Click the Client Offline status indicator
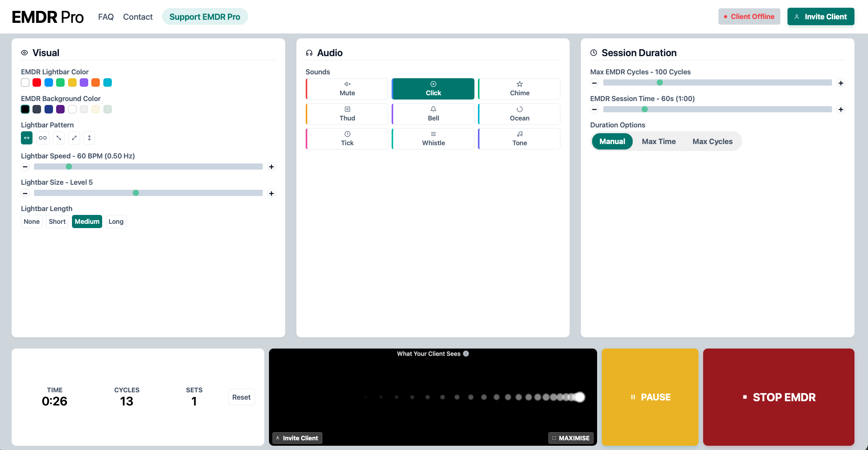The height and width of the screenshot is (450, 868). pos(749,17)
